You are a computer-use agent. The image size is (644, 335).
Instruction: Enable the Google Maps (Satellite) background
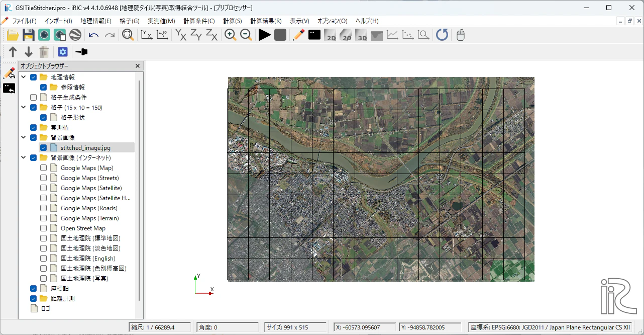(x=44, y=188)
